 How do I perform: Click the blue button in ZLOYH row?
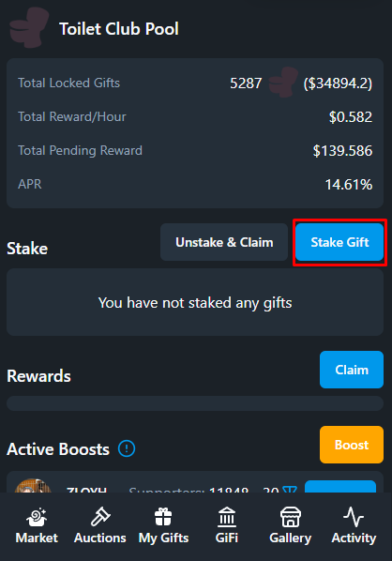[x=340, y=487]
